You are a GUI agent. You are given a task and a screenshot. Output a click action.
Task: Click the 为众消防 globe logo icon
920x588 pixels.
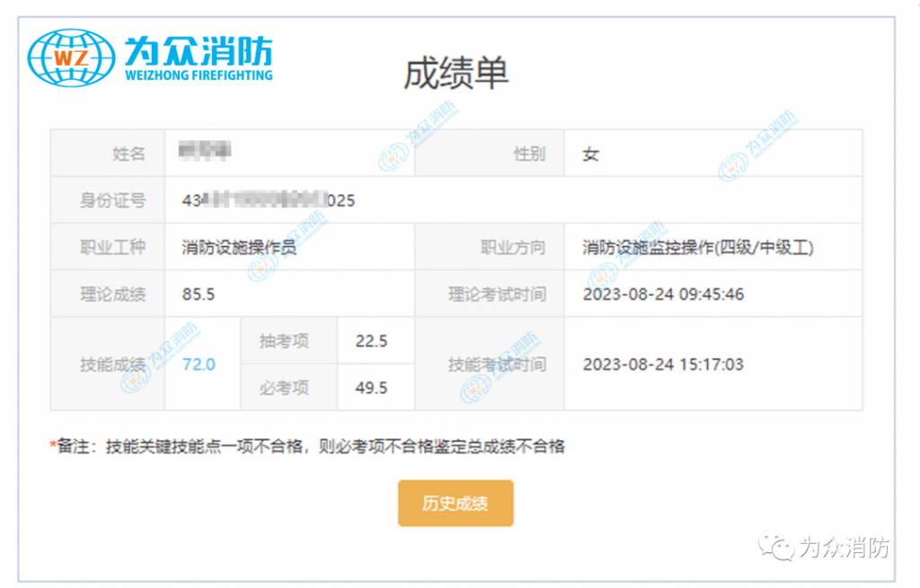[x=71, y=58]
